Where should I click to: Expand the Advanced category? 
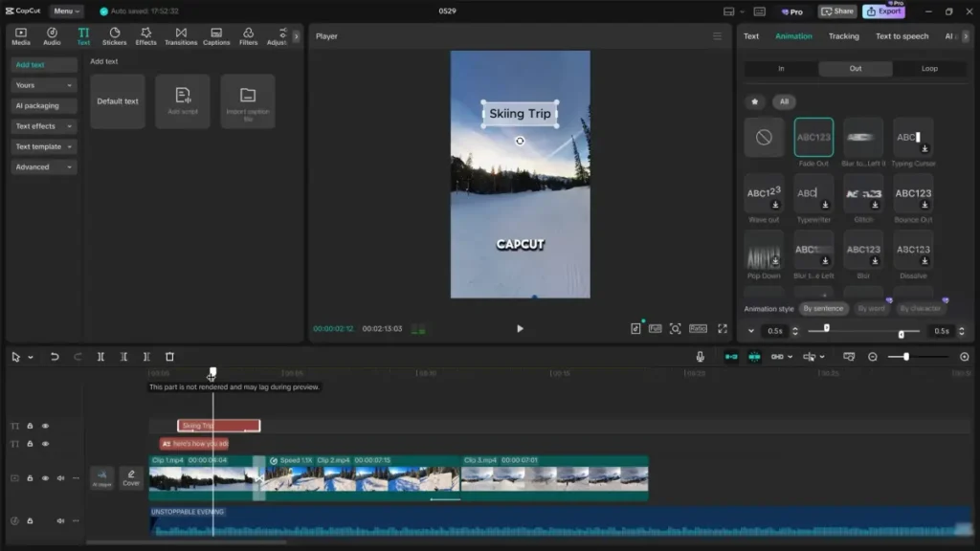coord(44,166)
